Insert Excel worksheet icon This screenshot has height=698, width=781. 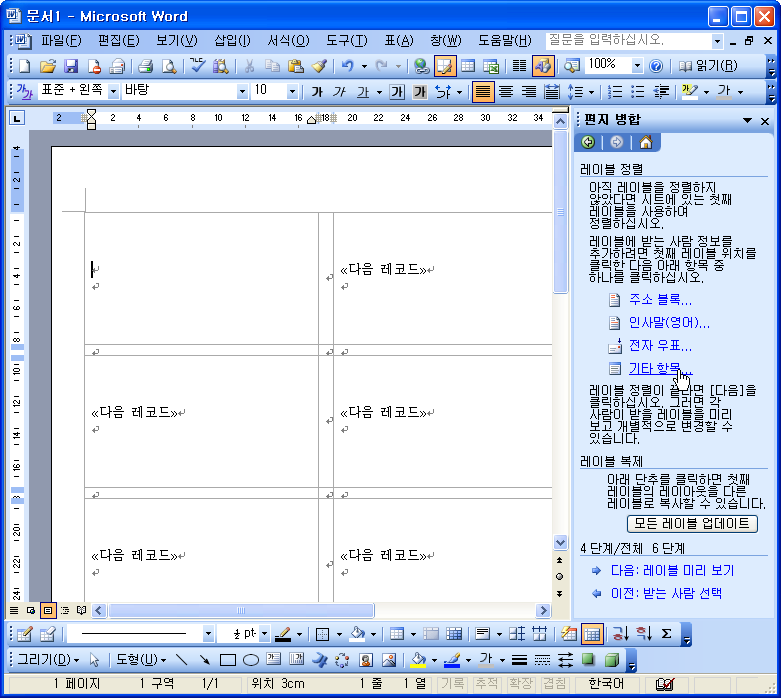491,66
